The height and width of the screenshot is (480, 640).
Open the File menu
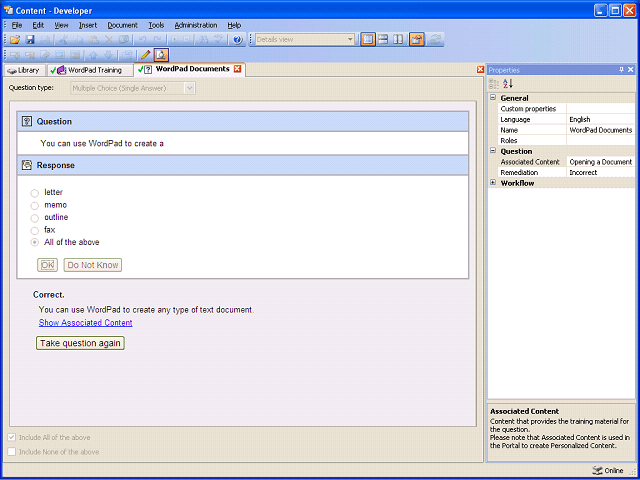coord(17,25)
